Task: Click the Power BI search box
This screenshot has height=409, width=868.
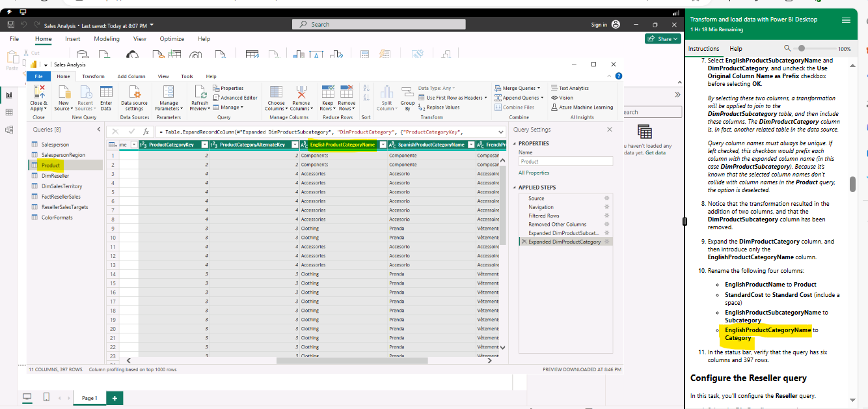Action: [379, 24]
